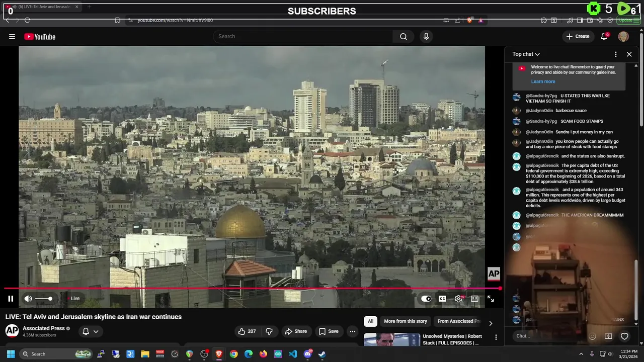Save the video to a playlist
644x362 pixels.
click(x=329, y=331)
